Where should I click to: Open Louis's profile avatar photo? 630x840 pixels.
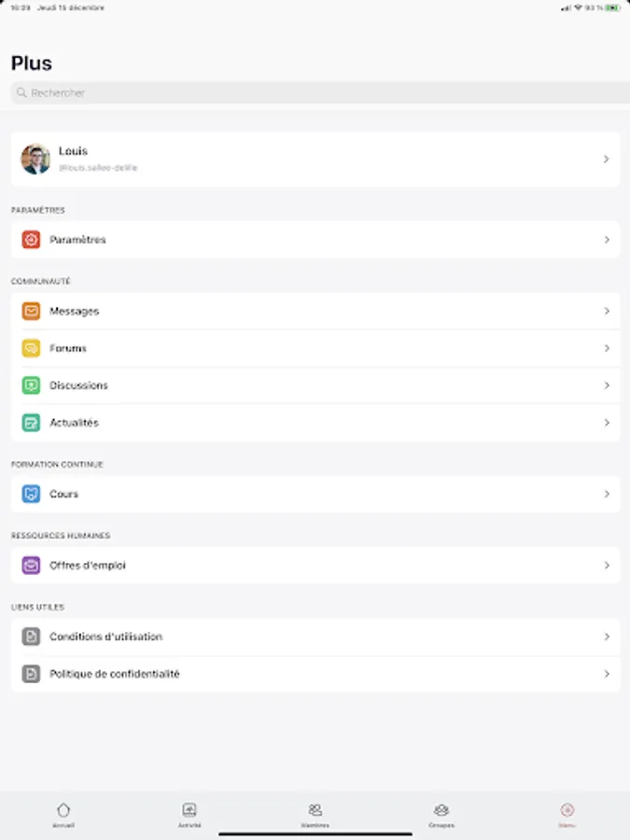click(x=35, y=159)
